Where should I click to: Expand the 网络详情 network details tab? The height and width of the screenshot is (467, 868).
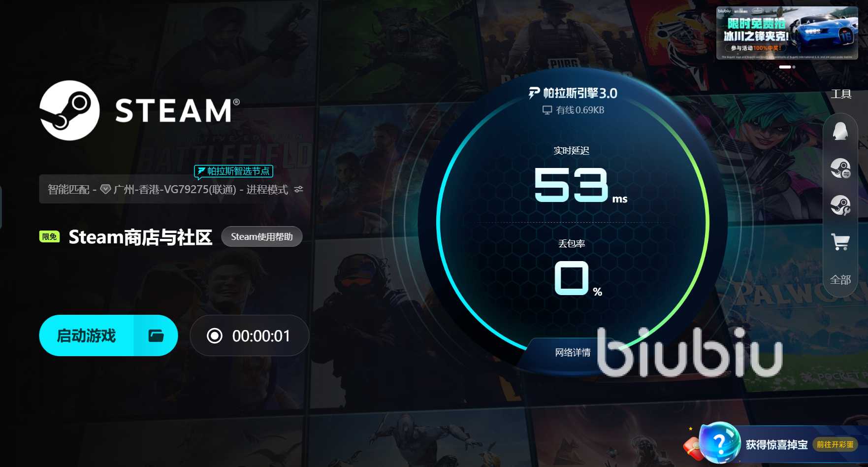(573, 352)
